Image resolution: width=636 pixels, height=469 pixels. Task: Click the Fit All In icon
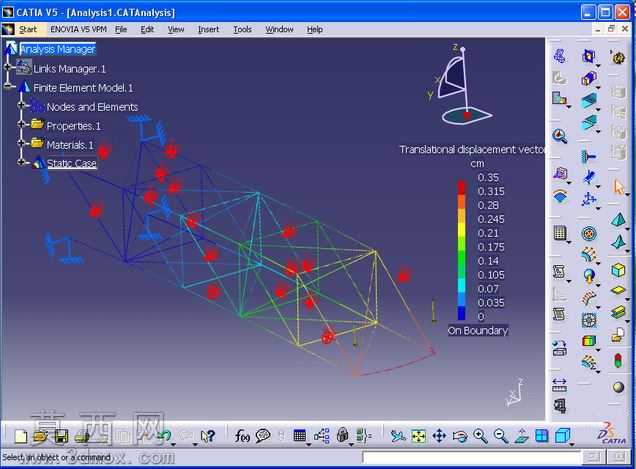419,436
